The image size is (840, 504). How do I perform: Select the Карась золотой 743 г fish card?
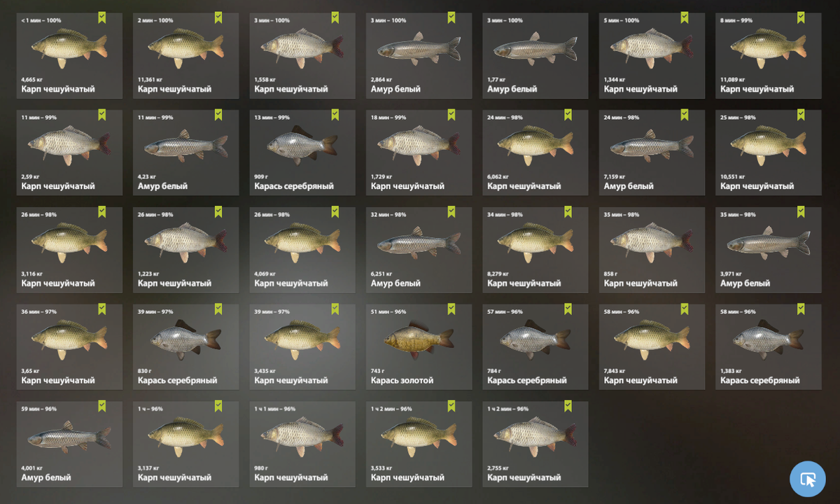coord(419,347)
